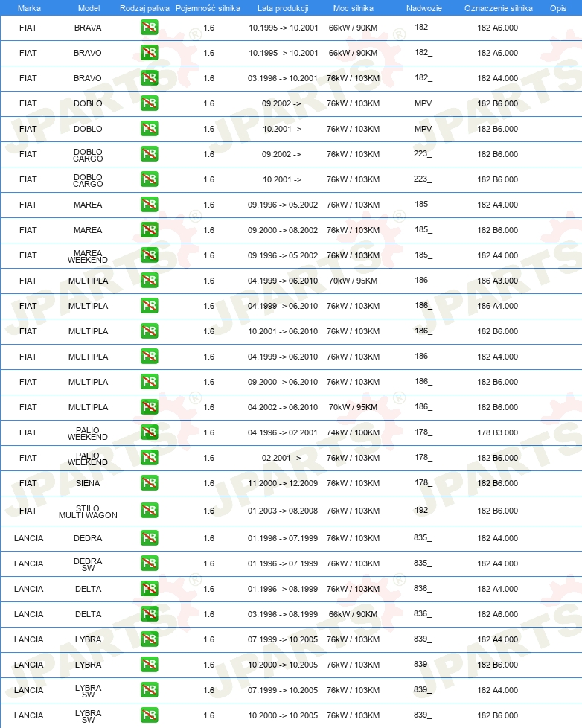
Task: Click the fuel icon in the LANCIA DEDRA row
Action: [x=150, y=538]
